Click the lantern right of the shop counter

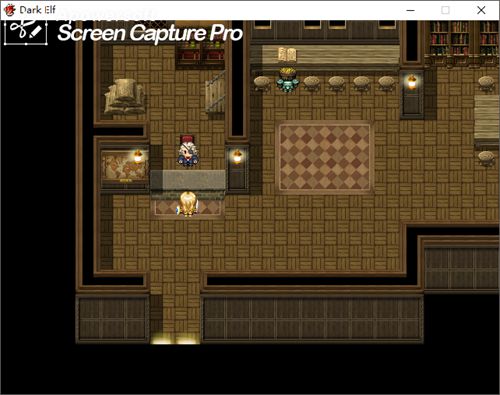[x=237, y=156]
